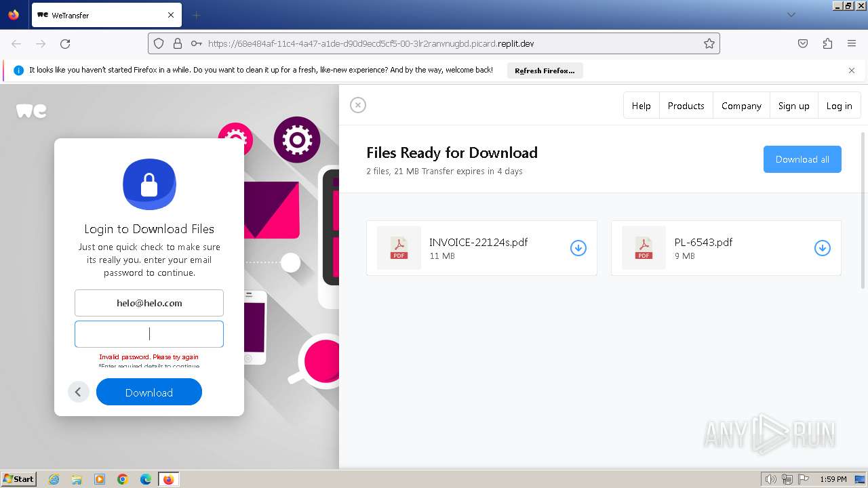Open Firefox View icon in tab bar

[14, 15]
